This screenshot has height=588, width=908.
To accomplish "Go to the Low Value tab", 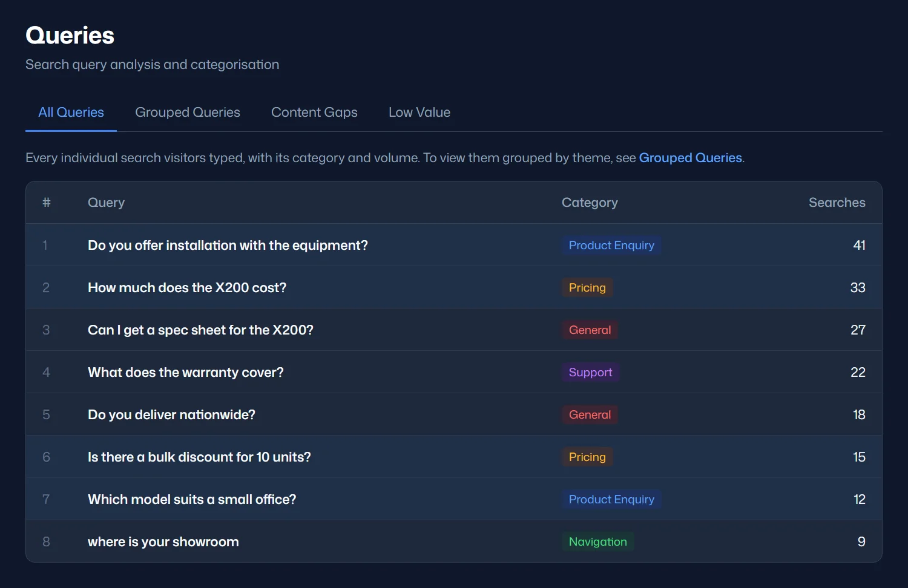I will click(x=419, y=113).
